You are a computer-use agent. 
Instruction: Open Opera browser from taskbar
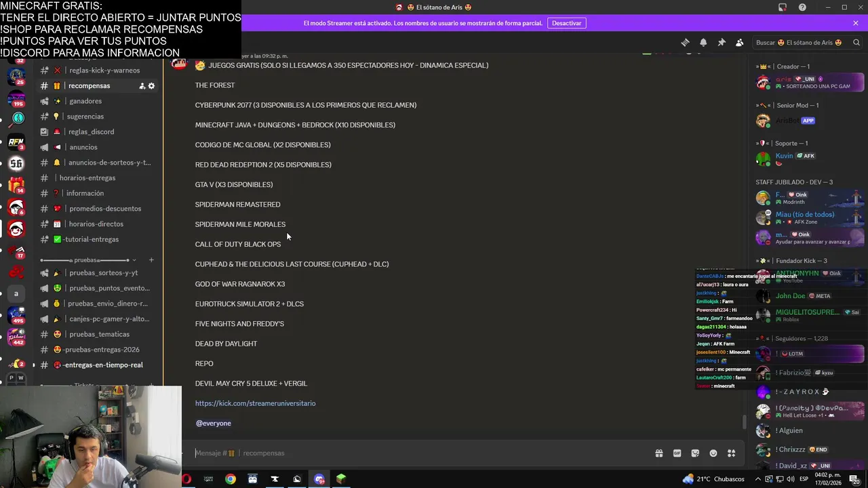(186, 479)
